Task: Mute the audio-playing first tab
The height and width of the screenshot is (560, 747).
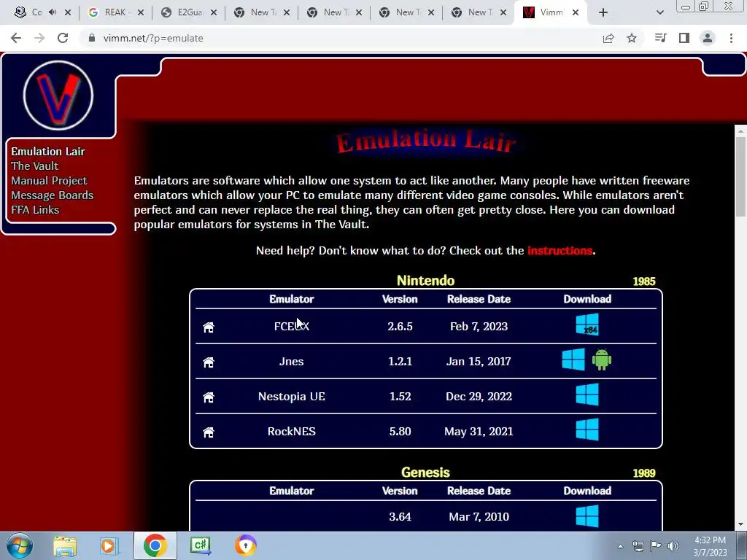Action: coord(53,12)
